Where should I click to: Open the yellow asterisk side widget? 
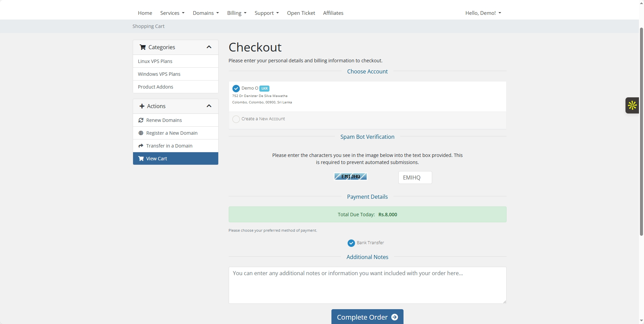point(632,105)
